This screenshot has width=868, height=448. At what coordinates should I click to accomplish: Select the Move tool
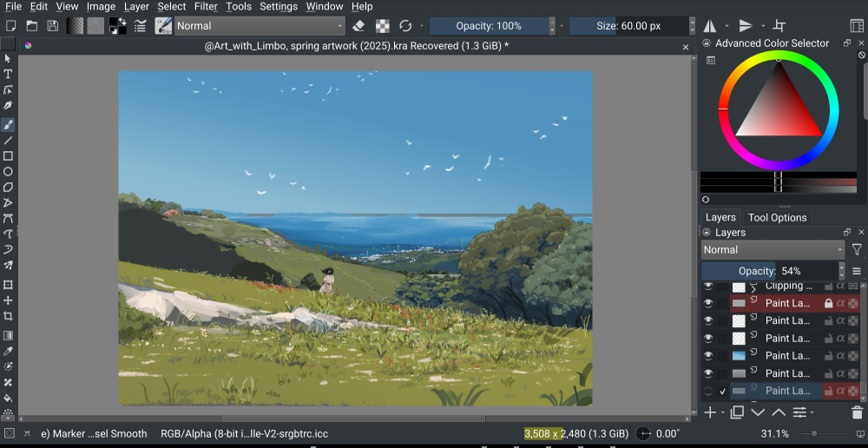(x=8, y=300)
